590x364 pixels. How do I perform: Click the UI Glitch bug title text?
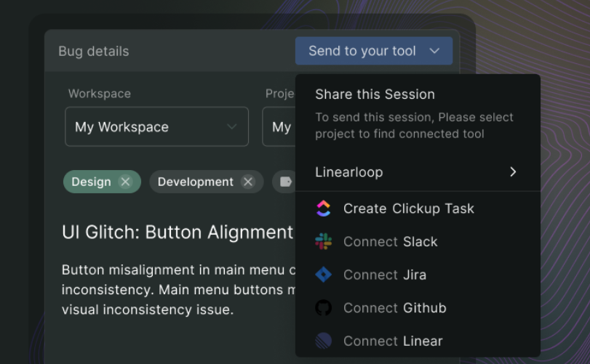(177, 232)
